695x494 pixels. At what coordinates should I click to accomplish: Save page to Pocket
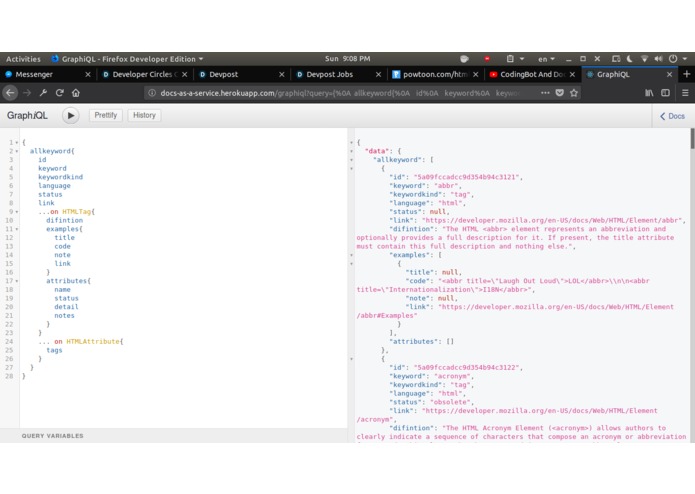click(560, 93)
